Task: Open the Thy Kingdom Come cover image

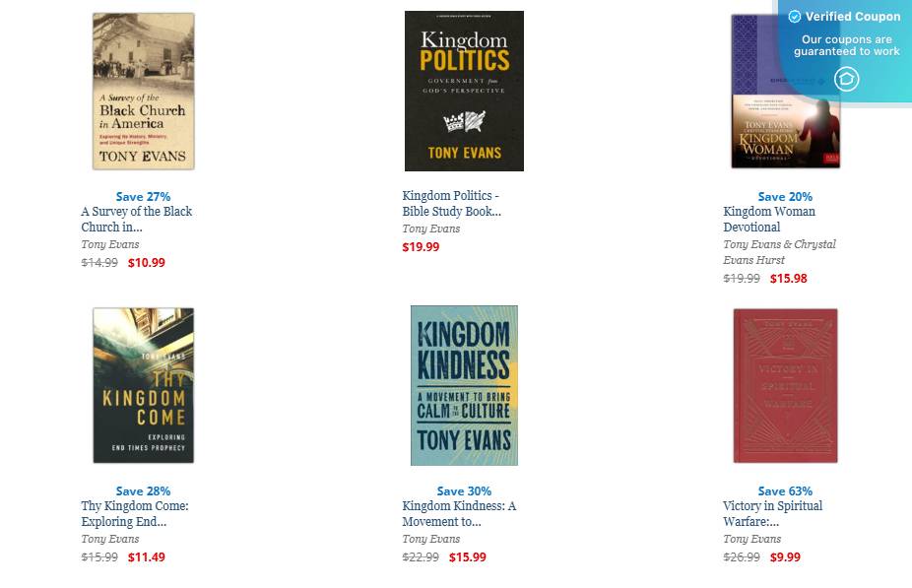Action: coord(143,386)
